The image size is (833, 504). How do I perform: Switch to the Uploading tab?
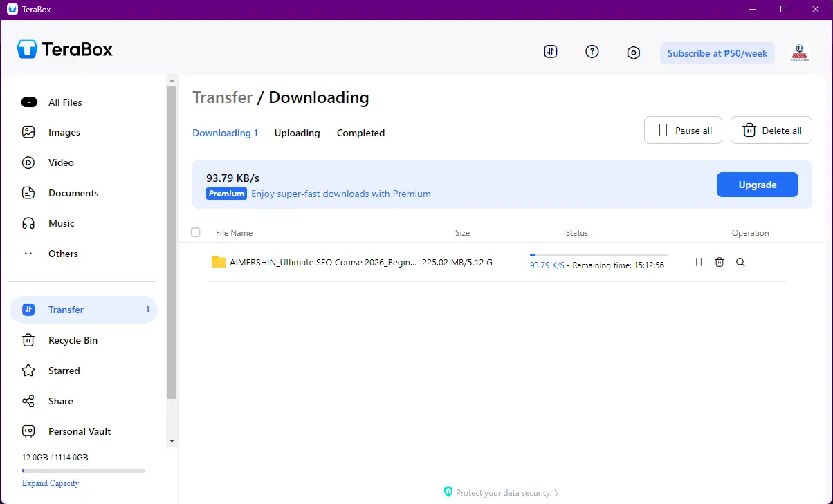[297, 133]
